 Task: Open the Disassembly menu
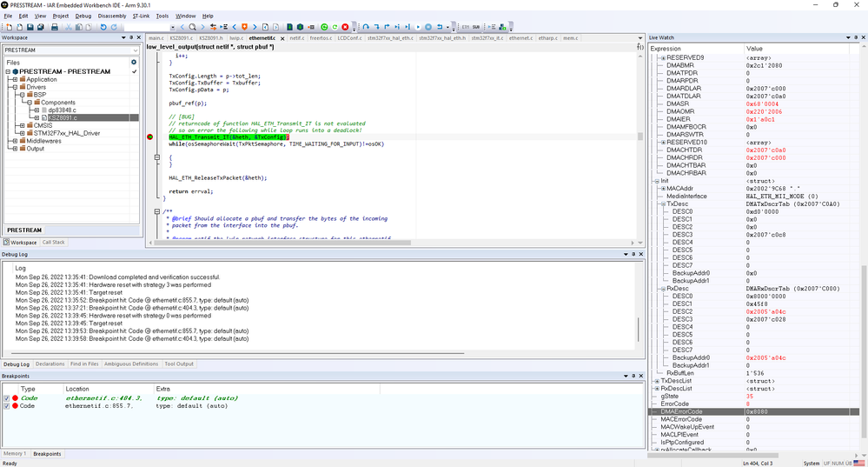112,16
